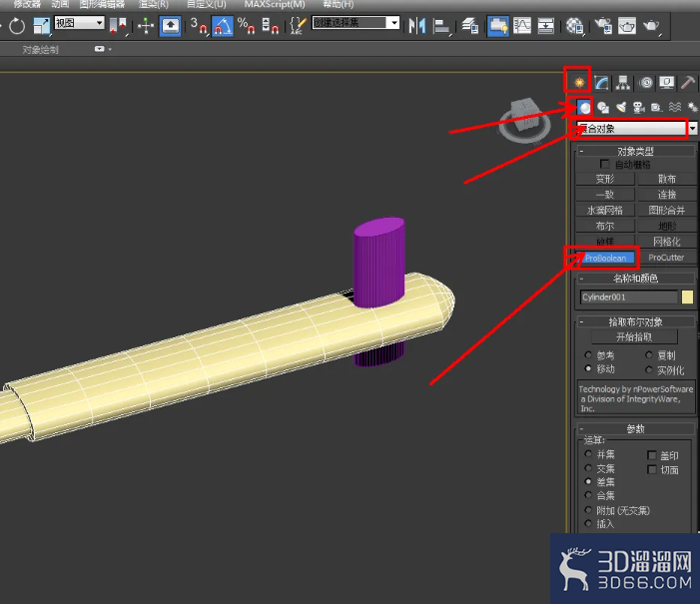Screen dimensions: 700x604
Task: Select the Systems category gear icon
Action: tap(692, 107)
